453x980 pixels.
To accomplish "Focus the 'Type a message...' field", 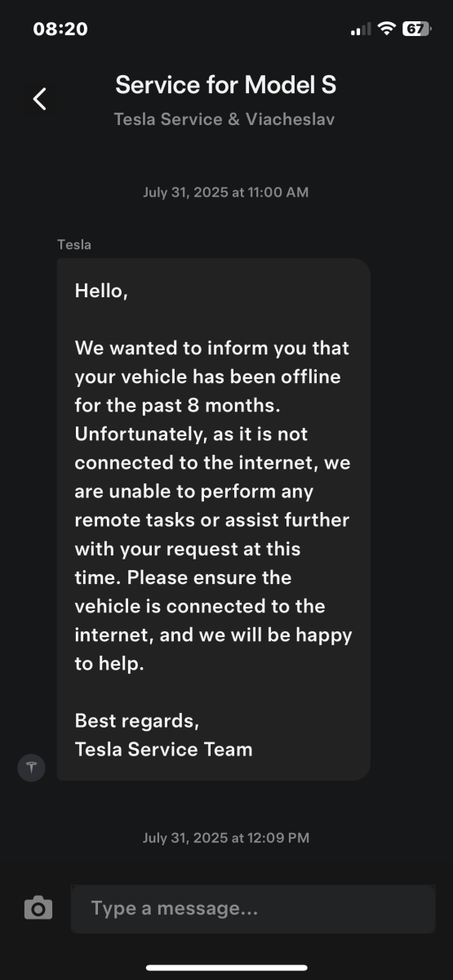I will pos(253,908).
